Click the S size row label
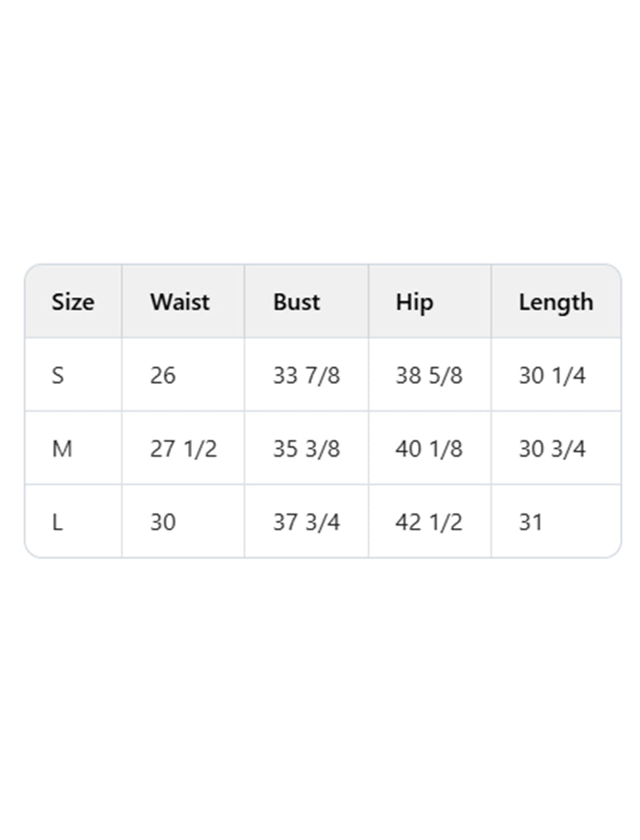 (x=58, y=375)
